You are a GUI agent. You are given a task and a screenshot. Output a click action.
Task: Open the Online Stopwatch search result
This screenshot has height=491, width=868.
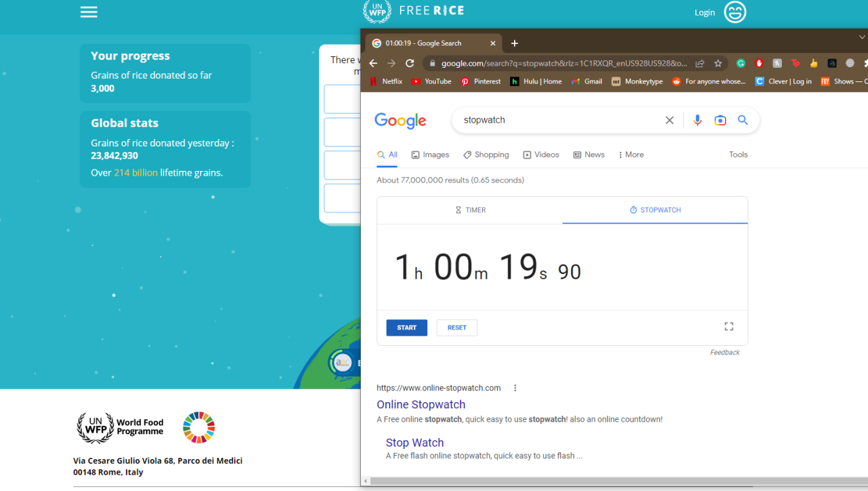coord(421,405)
